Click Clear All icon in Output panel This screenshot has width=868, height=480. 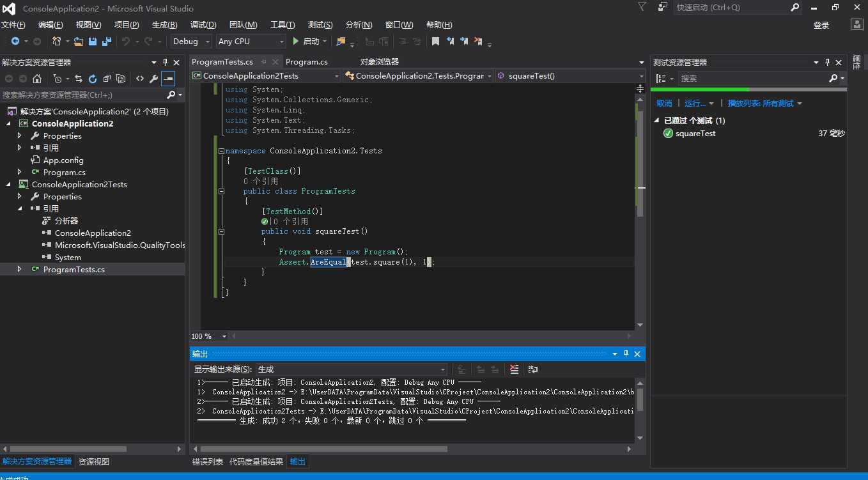click(x=515, y=369)
